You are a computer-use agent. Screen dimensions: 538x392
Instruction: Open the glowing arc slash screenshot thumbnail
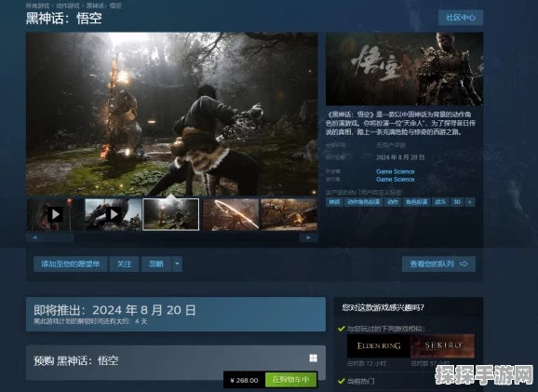231,214
